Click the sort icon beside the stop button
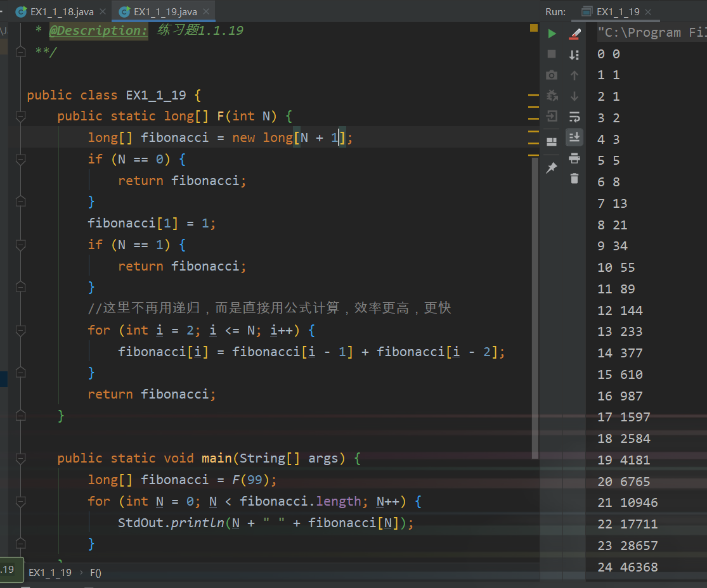 tap(574, 54)
